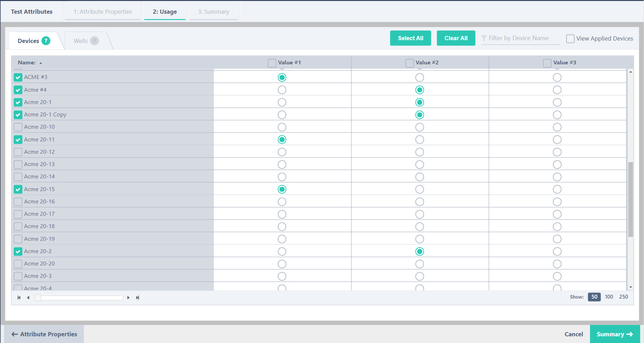Select Value #3 radio for Acme 20-19
644x343 pixels.
pyautogui.click(x=557, y=239)
